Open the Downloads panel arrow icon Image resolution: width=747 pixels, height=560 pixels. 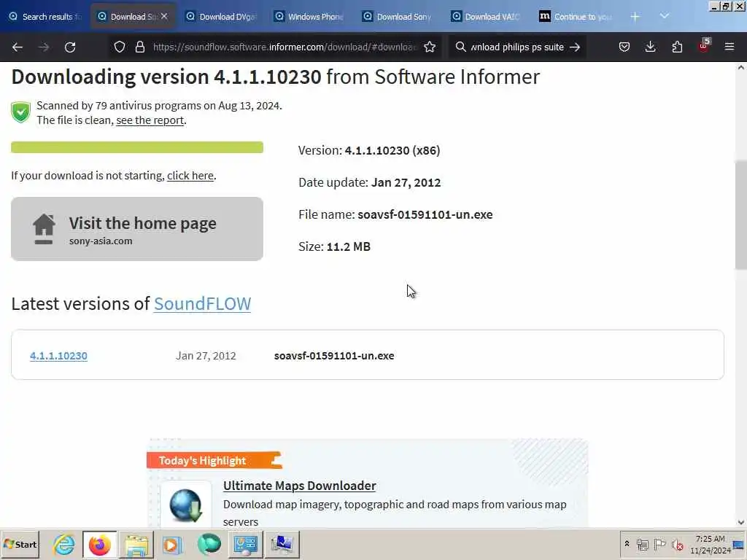coord(650,47)
